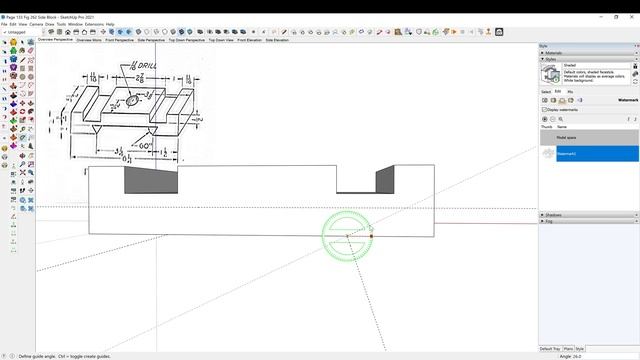This screenshot has height=360, width=640.
Task: Select the Circle tool
Action: (22, 77)
